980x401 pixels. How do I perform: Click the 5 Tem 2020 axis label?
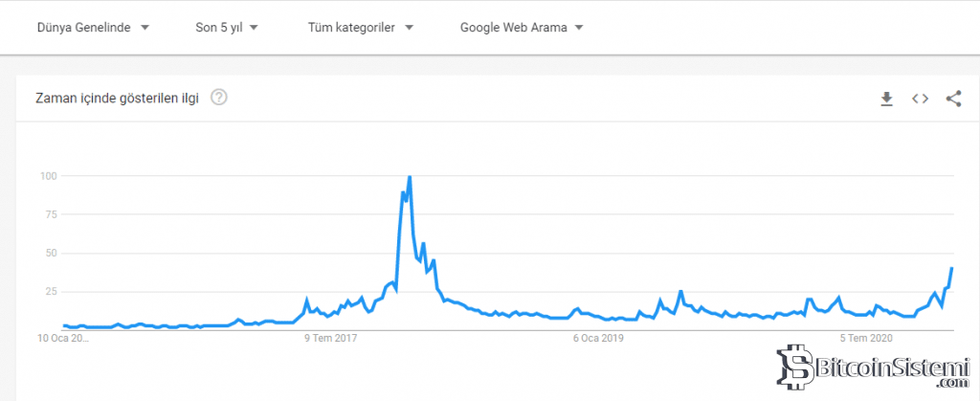(x=865, y=338)
